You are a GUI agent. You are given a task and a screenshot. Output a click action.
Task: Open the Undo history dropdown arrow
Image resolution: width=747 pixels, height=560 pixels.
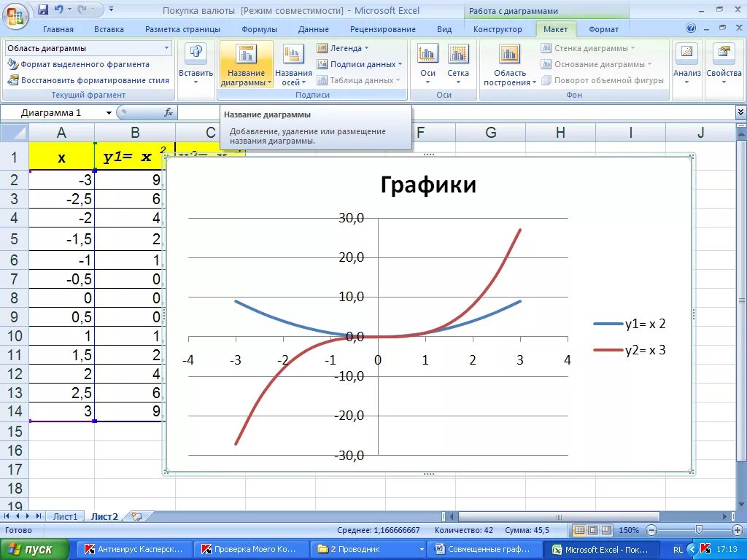tap(69, 9)
